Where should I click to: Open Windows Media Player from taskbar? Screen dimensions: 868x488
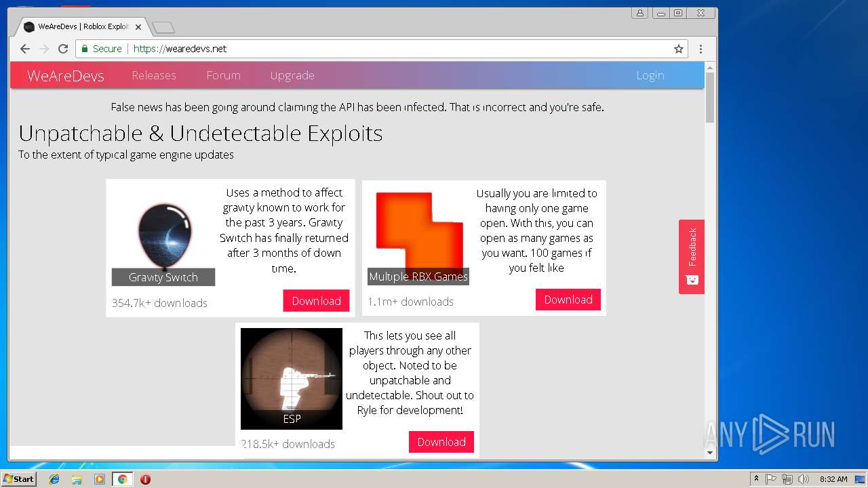click(100, 479)
